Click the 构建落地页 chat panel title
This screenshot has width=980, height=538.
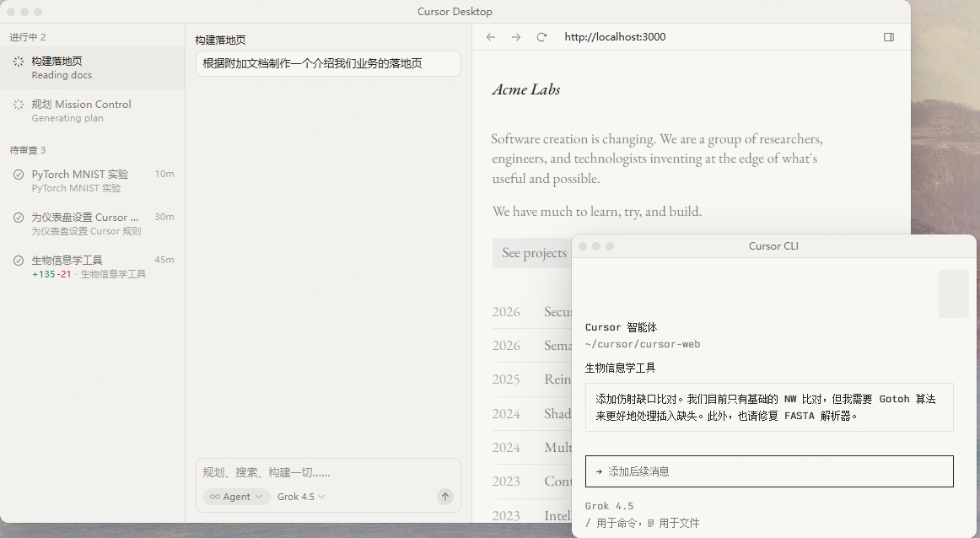221,40
